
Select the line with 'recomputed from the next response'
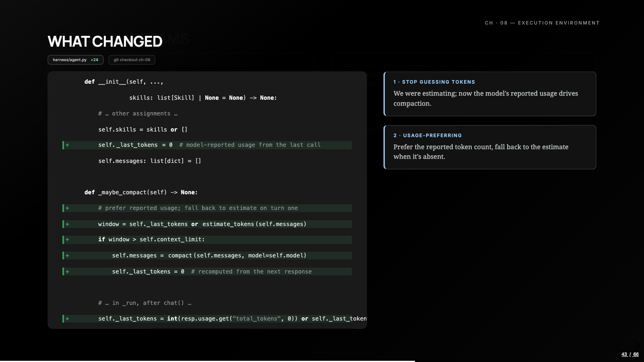[207, 271]
